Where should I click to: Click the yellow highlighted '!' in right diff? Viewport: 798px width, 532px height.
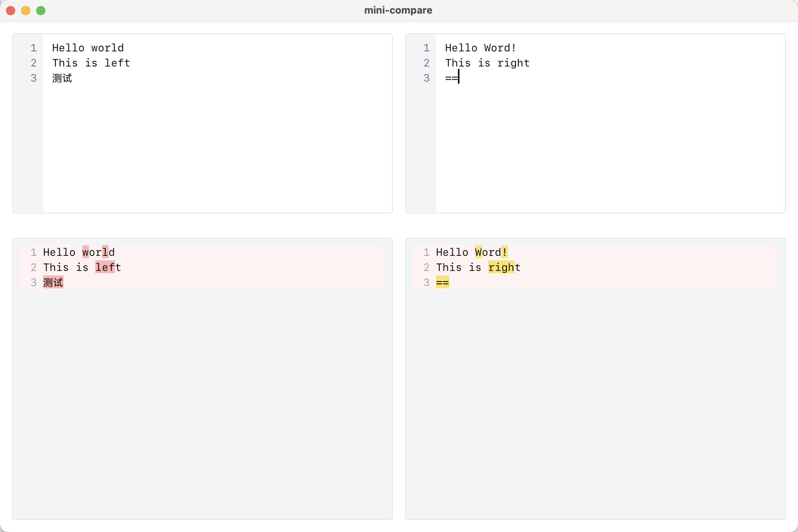504,252
